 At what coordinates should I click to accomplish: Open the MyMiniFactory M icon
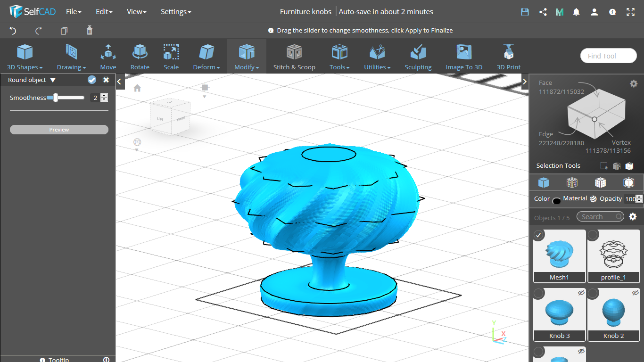click(560, 12)
